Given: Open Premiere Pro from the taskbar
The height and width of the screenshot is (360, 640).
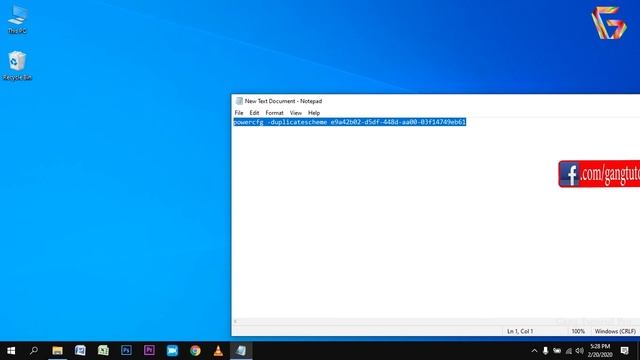Looking at the screenshot, I should [149, 351].
